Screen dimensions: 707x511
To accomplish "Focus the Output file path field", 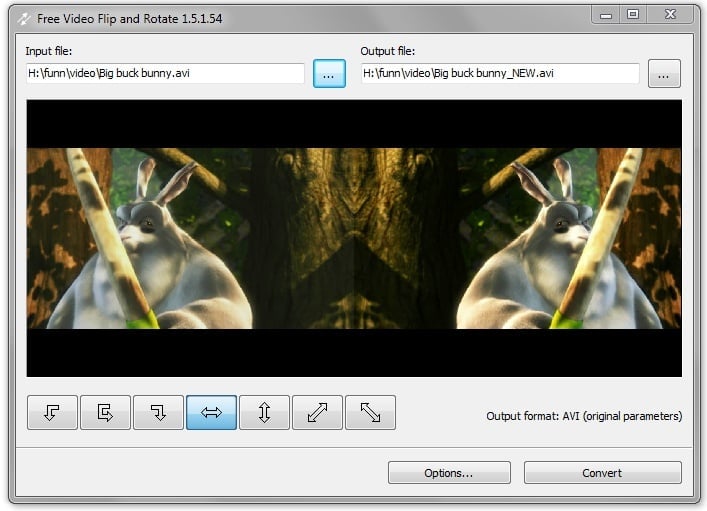I will point(500,73).
